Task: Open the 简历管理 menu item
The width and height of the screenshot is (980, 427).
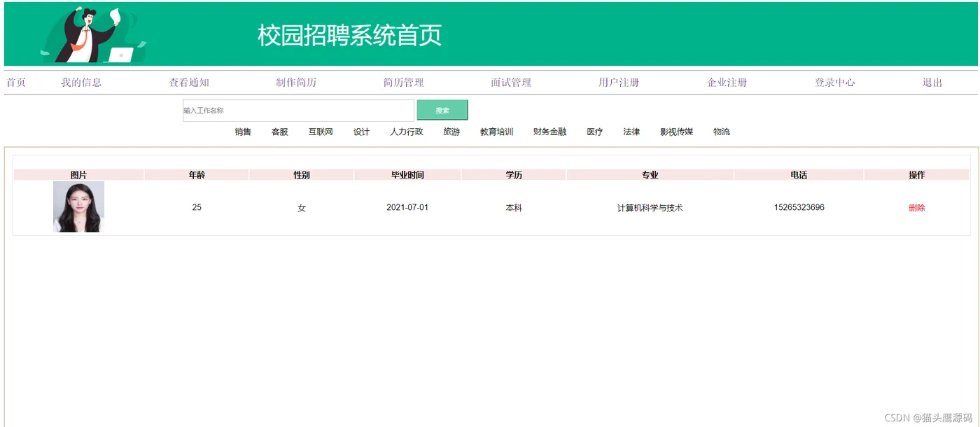Action: pyautogui.click(x=404, y=83)
